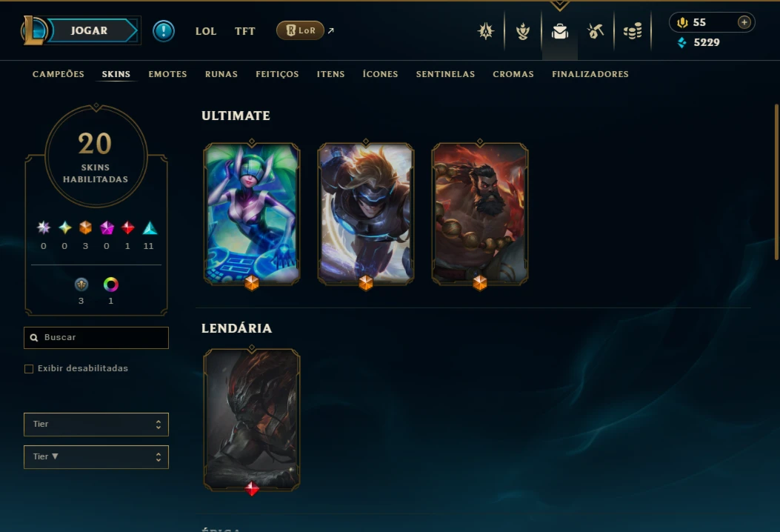This screenshot has width=780, height=532.
Task: Select the rainbow chroma circle icon
Action: pos(110,285)
